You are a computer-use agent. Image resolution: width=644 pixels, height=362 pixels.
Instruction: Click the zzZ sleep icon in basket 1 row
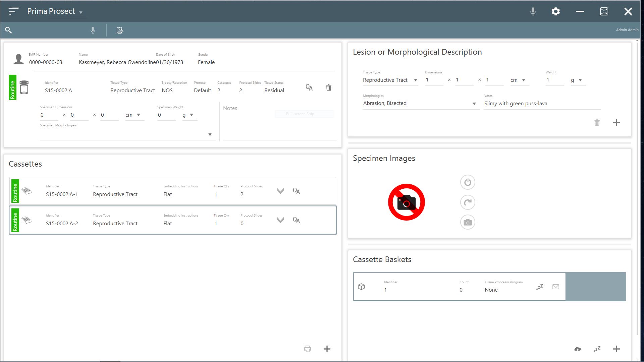(x=540, y=287)
